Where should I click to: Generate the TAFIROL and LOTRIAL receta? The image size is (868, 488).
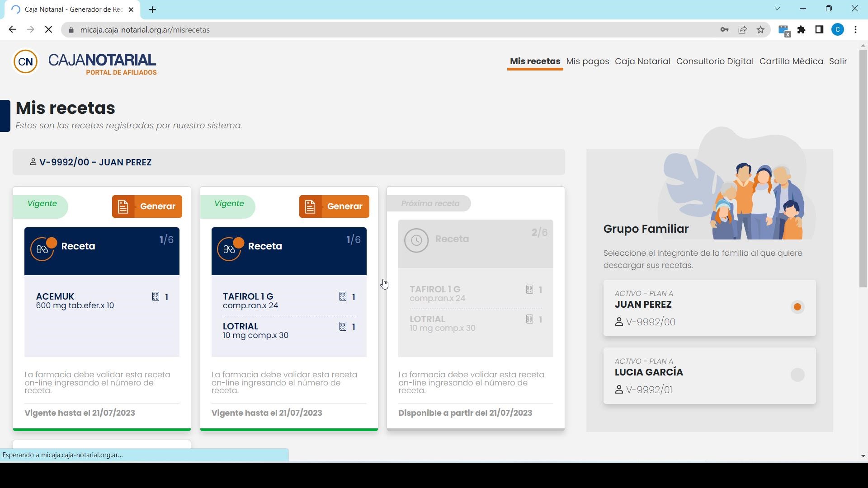[334, 206]
